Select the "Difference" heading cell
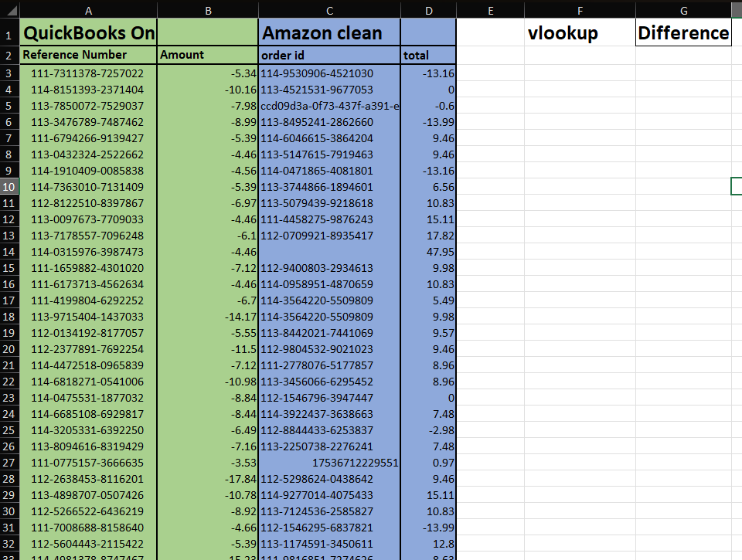742x560 pixels. point(684,33)
